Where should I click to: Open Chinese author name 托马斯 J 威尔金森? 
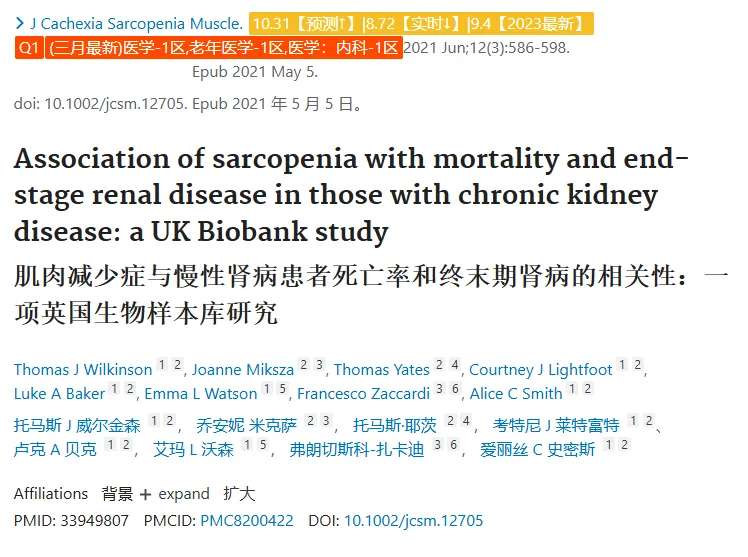coord(77,424)
